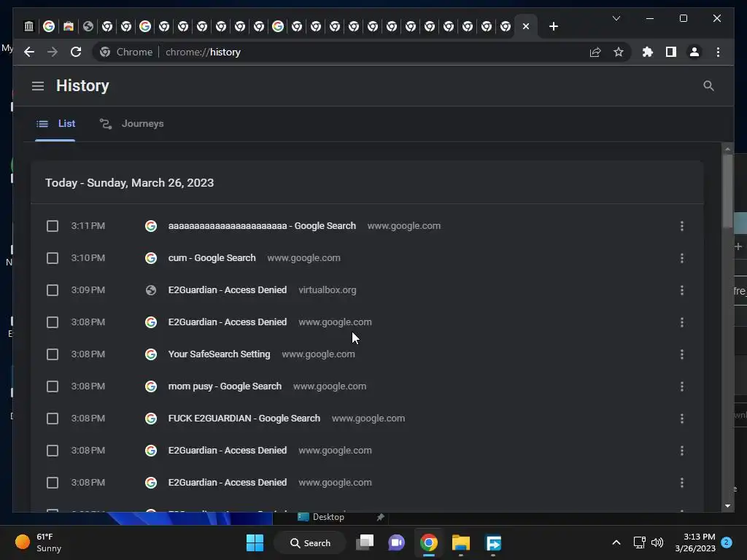Click the history list vertical scrollbar

(x=727, y=190)
